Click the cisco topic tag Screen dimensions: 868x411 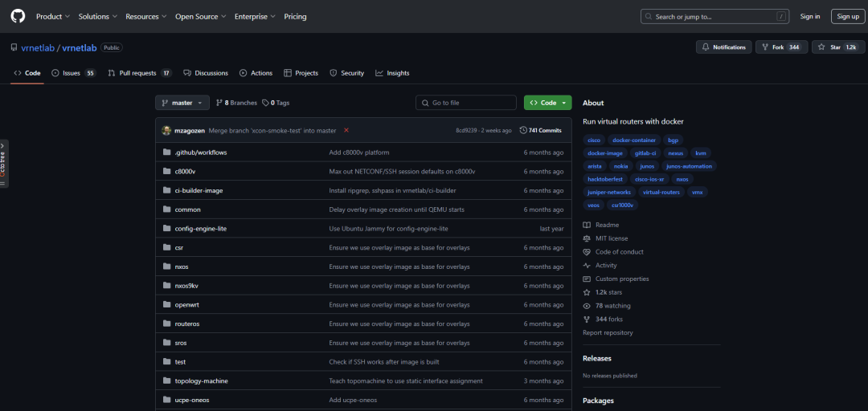[593, 140]
